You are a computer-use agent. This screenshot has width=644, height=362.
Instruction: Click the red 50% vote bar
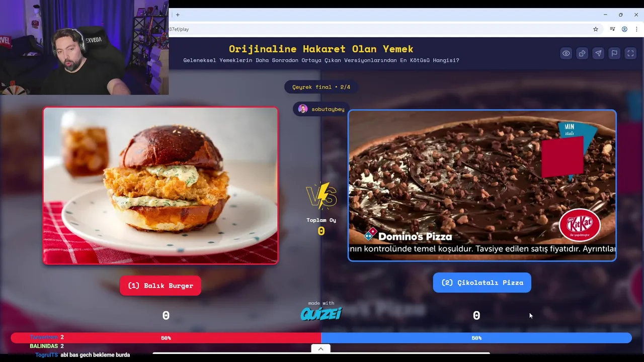click(x=166, y=338)
